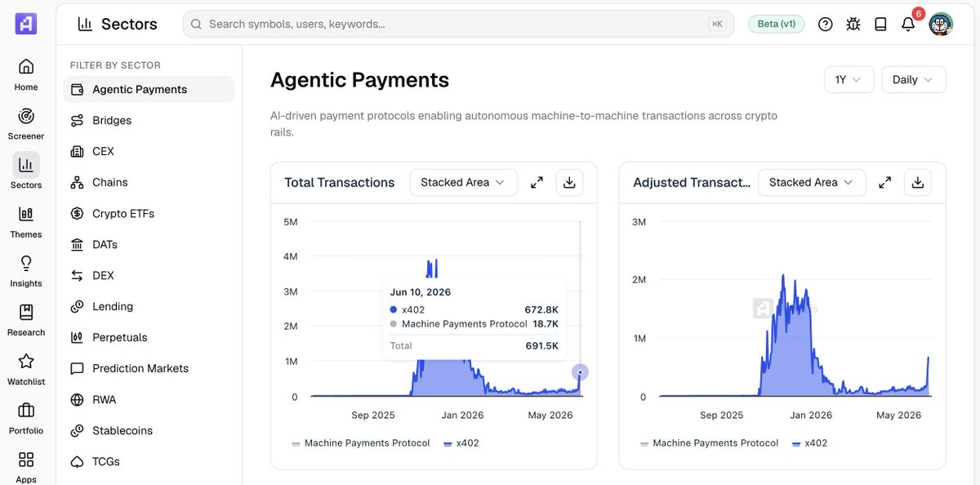Open the user avatar profile menu

[x=941, y=24]
